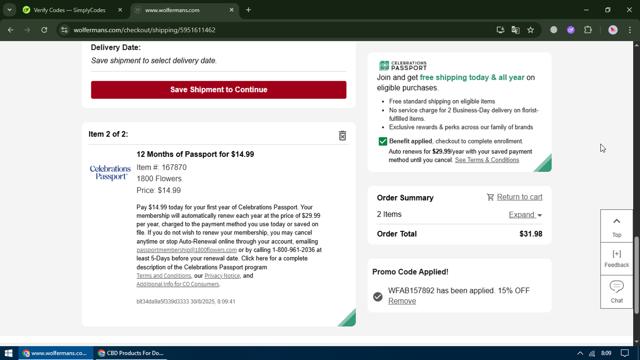
Task: Click the network tray icon
Action: point(592,353)
